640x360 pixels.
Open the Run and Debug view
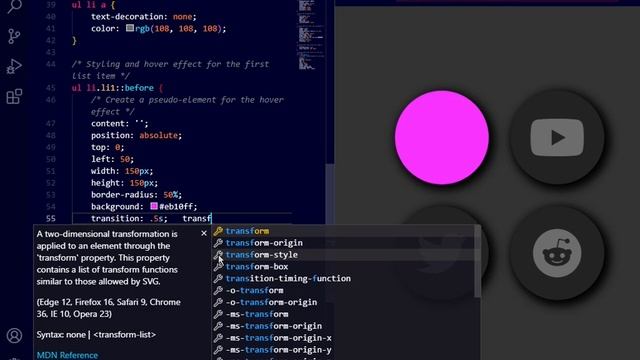(14, 67)
